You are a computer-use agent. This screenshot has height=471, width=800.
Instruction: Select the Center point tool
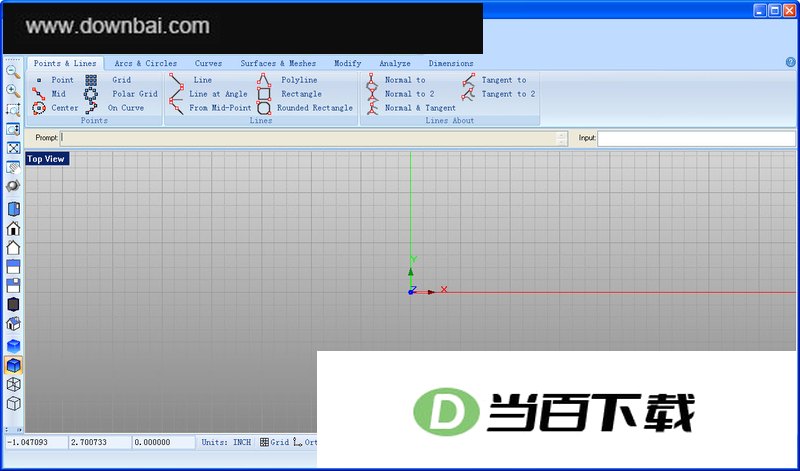point(56,108)
